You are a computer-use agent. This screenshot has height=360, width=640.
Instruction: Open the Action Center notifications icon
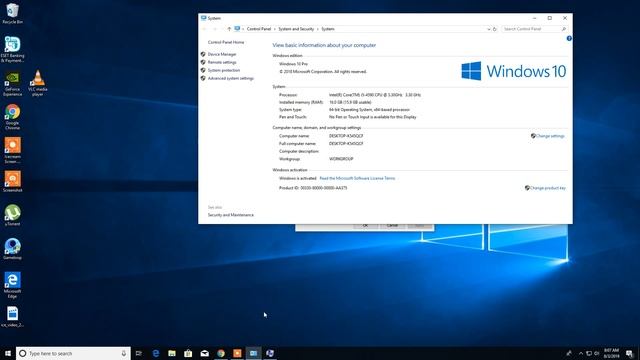click(x=630, y=353)
